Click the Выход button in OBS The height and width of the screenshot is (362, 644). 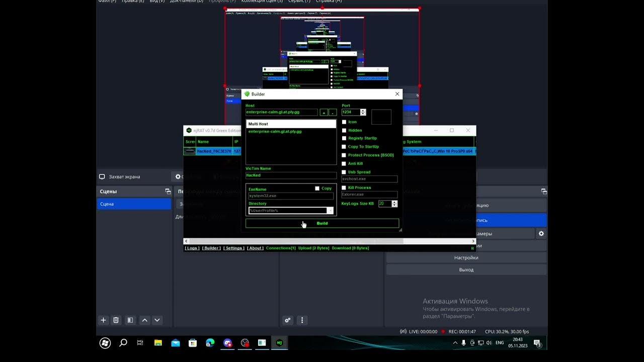coord(466,270)
